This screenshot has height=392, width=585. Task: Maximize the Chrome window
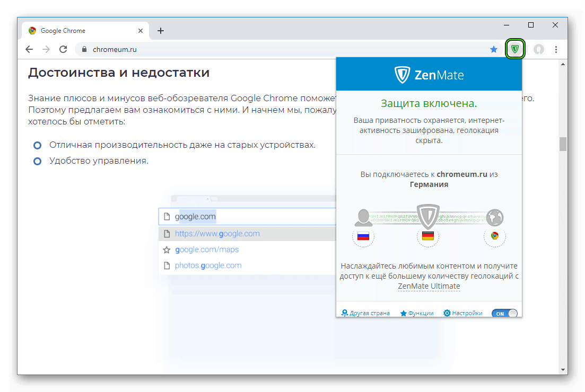tap(531, 25)
